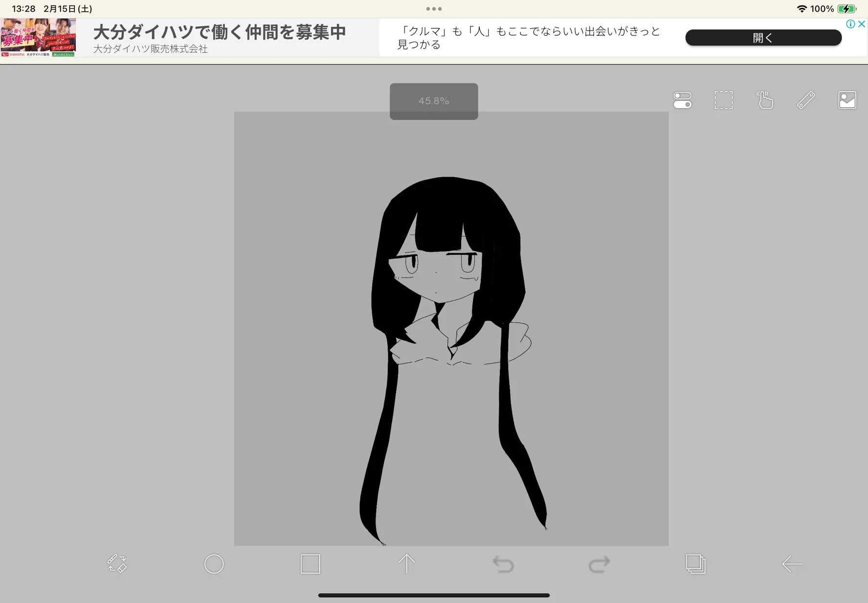The image size is (868, 603).
Task: Tap the ad description text about クルマ
Action: (x=529, y=38)
